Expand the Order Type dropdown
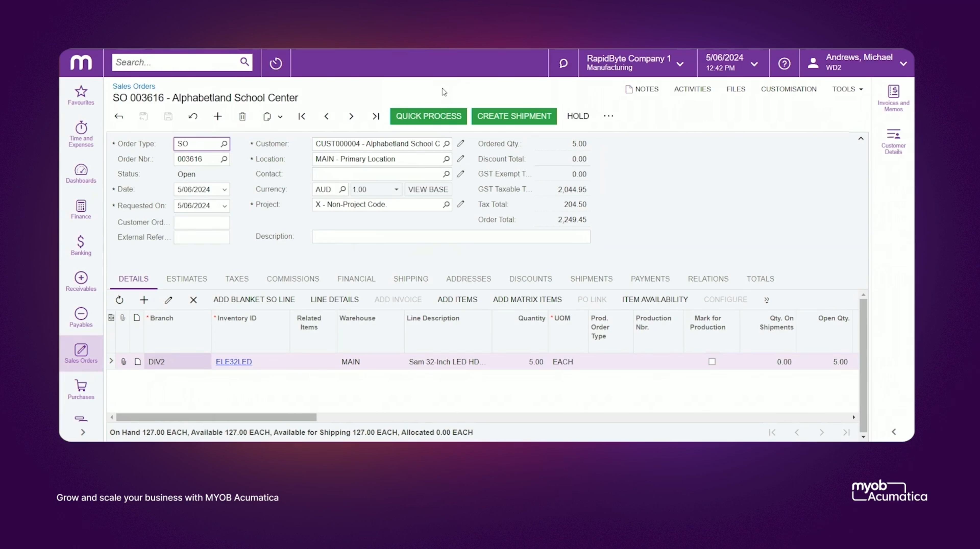This screenshot has height=549, width=980. pyautogui.click(x=224, y=143)
